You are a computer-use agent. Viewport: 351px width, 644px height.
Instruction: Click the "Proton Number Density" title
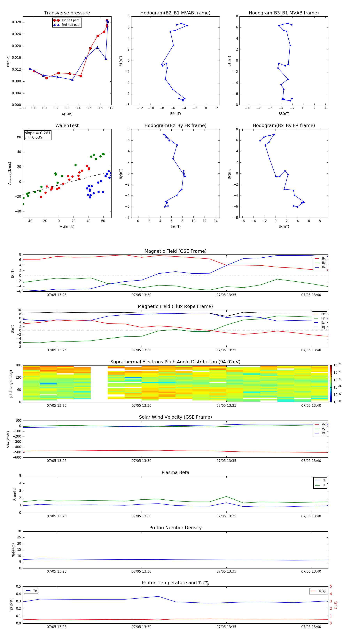[175, 528]
